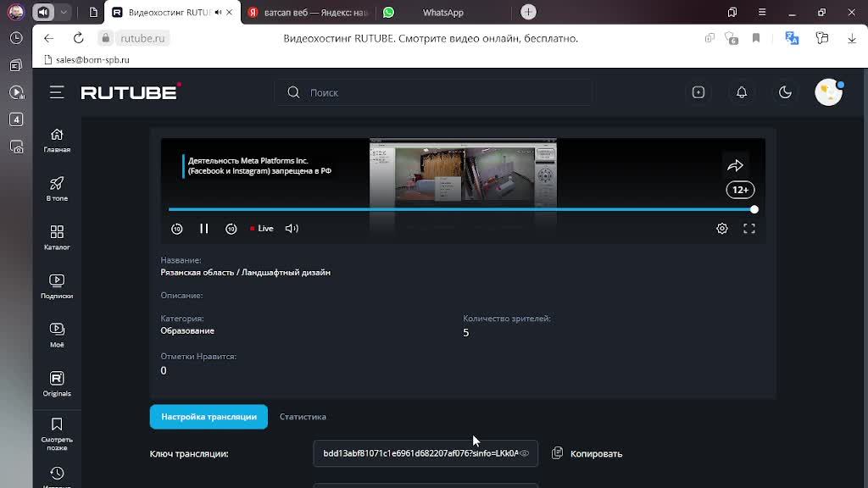Screen dimensions: 868x488
Task: Skip forward 10 seconds
Action: pyautogui.click(x=231, y=229)
